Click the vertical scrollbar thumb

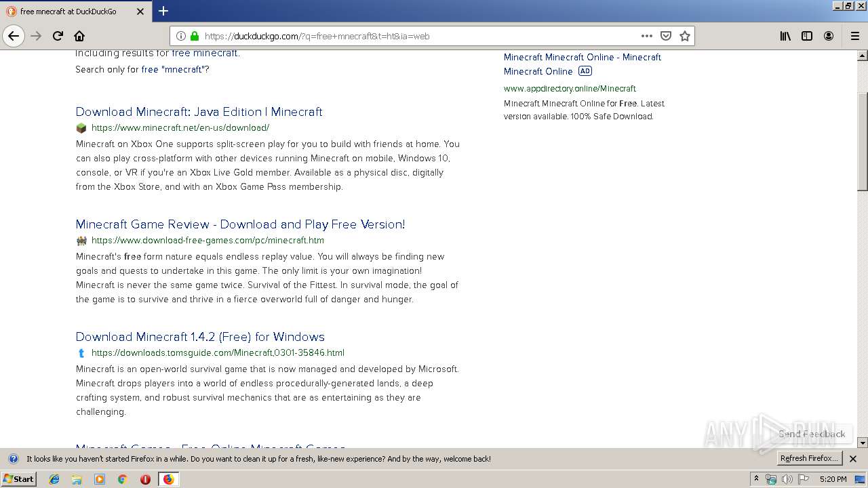tap(863, 141)
